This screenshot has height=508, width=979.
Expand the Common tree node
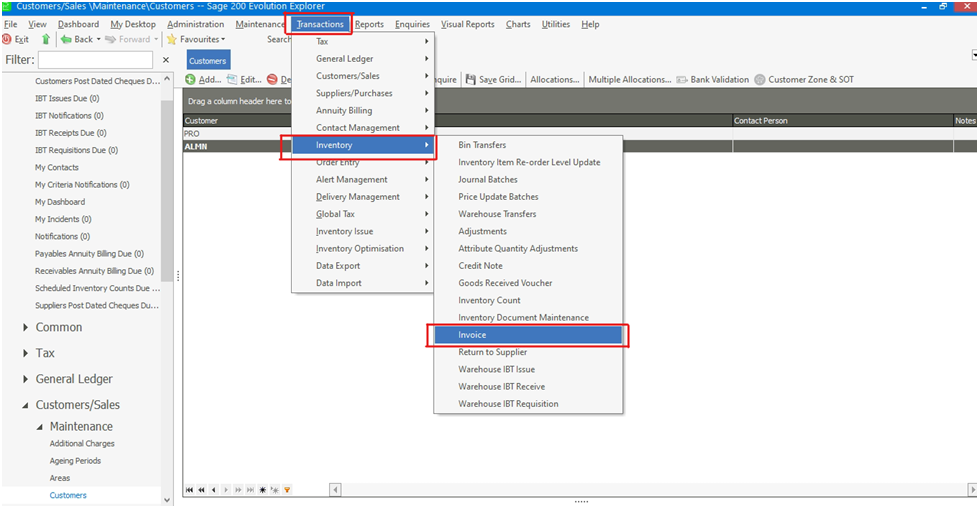(x=25, y=327)
